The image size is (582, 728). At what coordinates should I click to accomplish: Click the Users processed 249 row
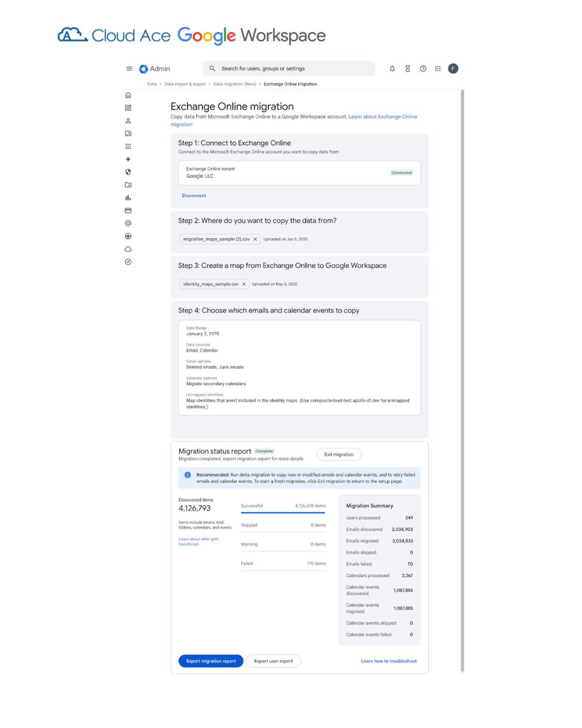coord(379,518)
